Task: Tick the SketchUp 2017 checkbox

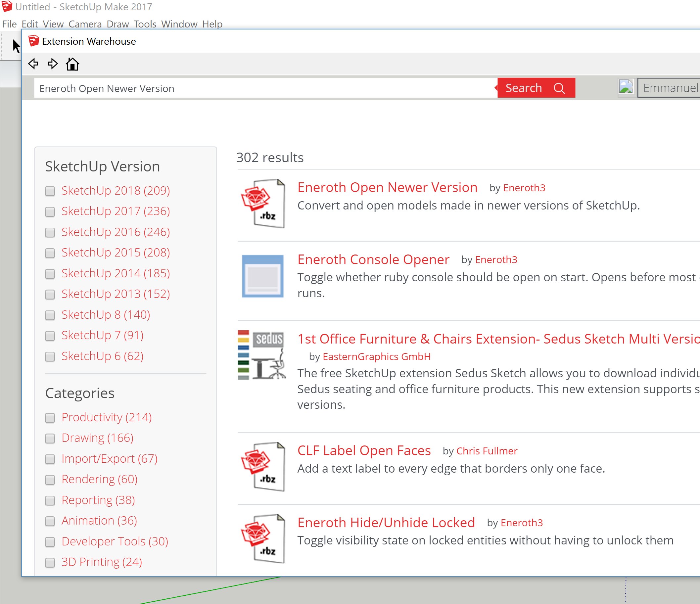Action: (x=50, y=211)
